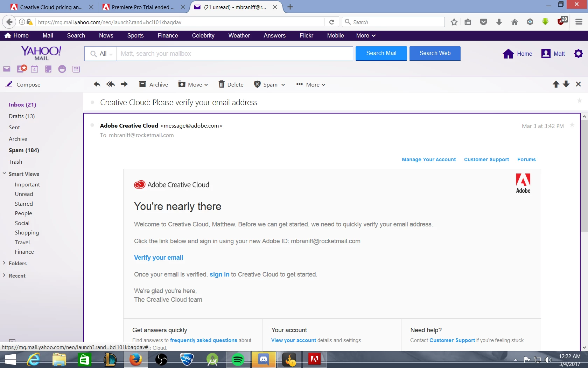This screenshot has height=368, width=588.
Task: Open the messenger smiley icon
Action: click(x=62, y=69)
